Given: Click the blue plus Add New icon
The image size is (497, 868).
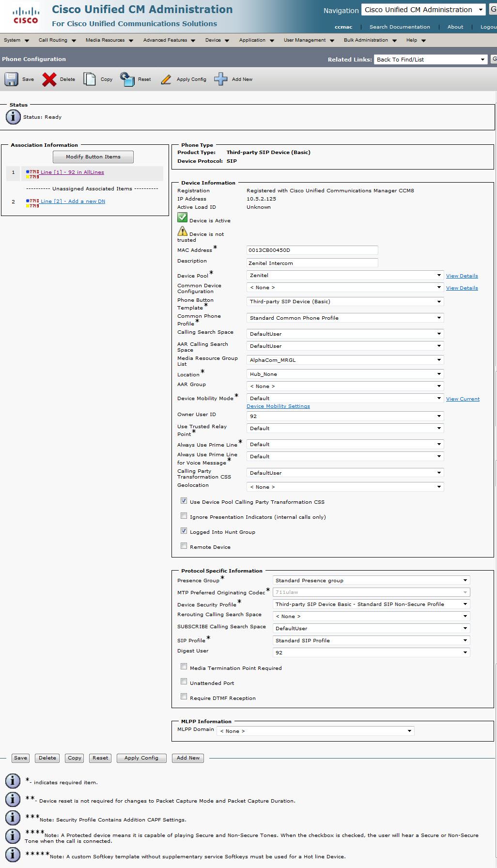Looking at the screenshot, I should pyautogui.click(x=221, y=79).
